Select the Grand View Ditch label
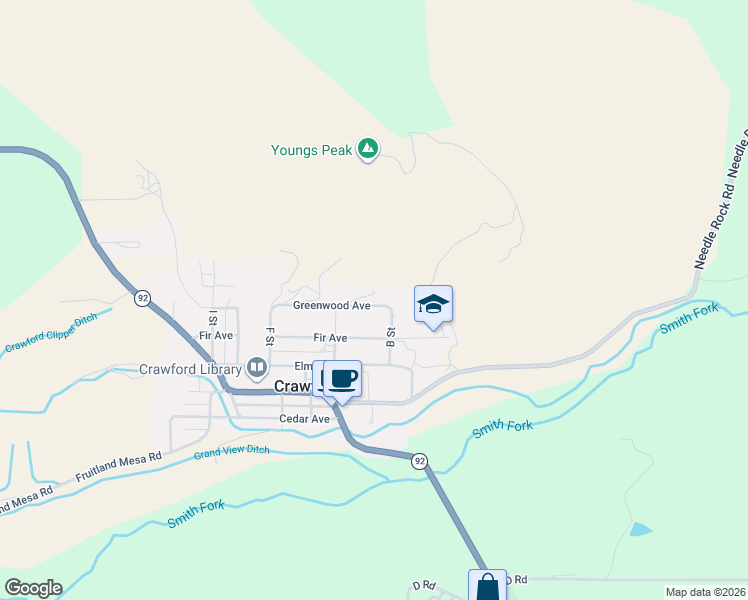The height and width of the screenshot is (600, 748). 231,452
